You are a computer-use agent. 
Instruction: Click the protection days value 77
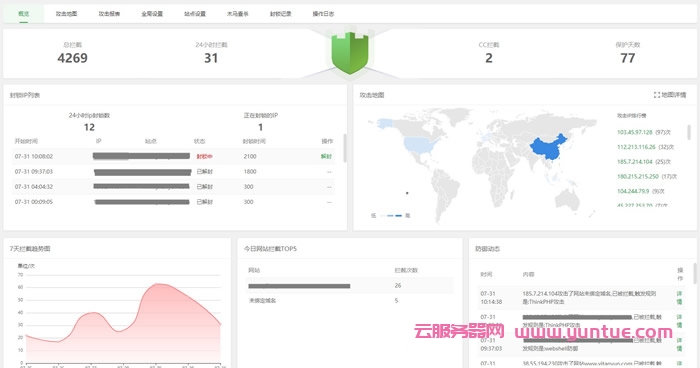coord(627,58)
